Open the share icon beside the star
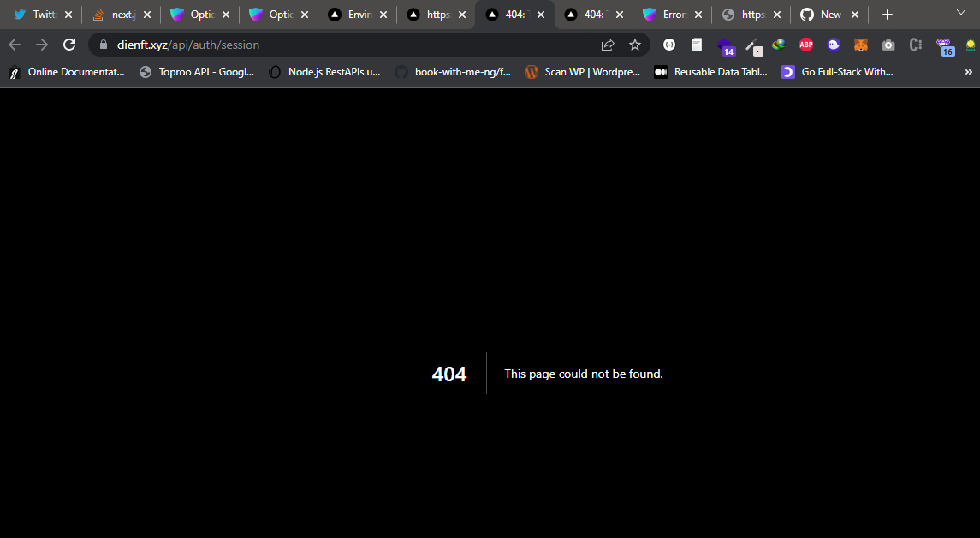Screen dimensions: 980x538 click(608, 45)
